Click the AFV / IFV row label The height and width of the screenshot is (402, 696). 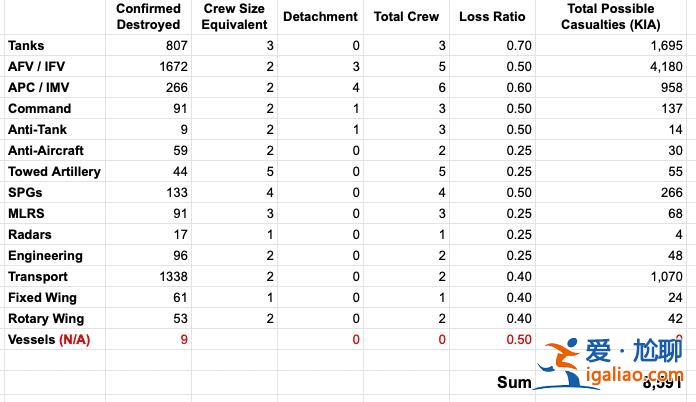coord(38,66)
